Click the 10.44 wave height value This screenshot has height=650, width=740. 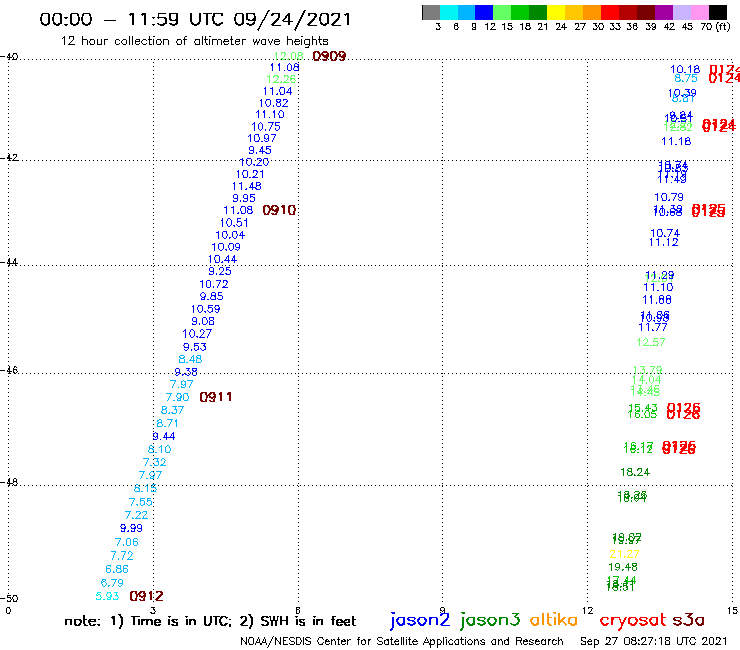(222, 260)
